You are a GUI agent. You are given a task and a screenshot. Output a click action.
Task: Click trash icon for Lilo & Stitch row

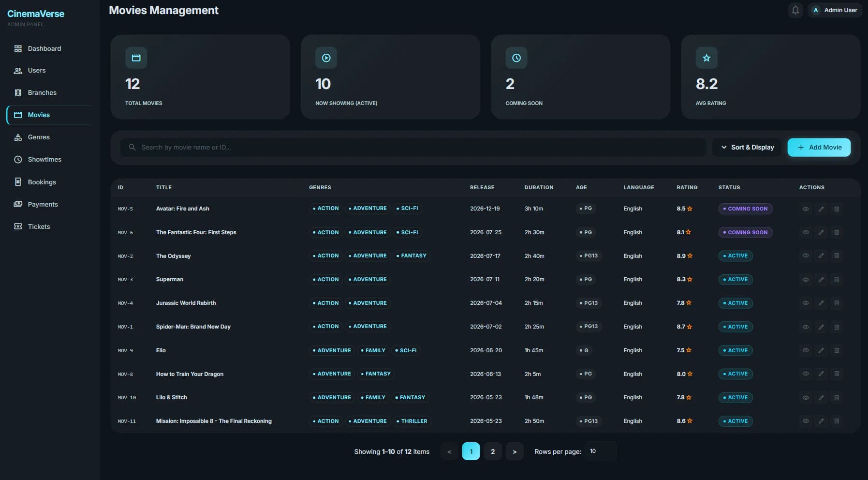coord(837,398)
